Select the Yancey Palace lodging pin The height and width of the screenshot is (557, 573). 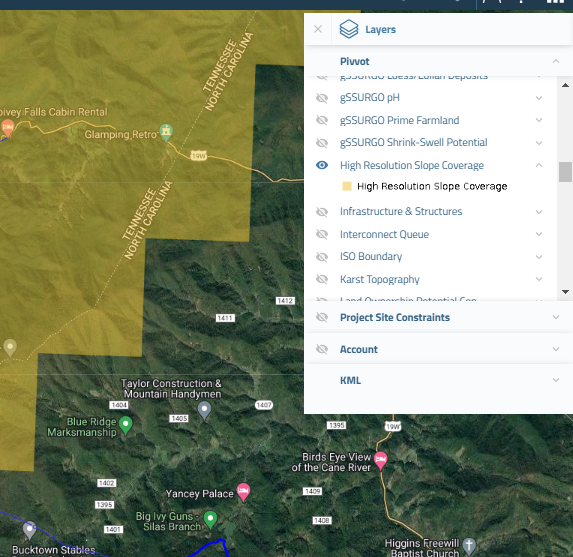pyautogui.click(x=243, y=492)
